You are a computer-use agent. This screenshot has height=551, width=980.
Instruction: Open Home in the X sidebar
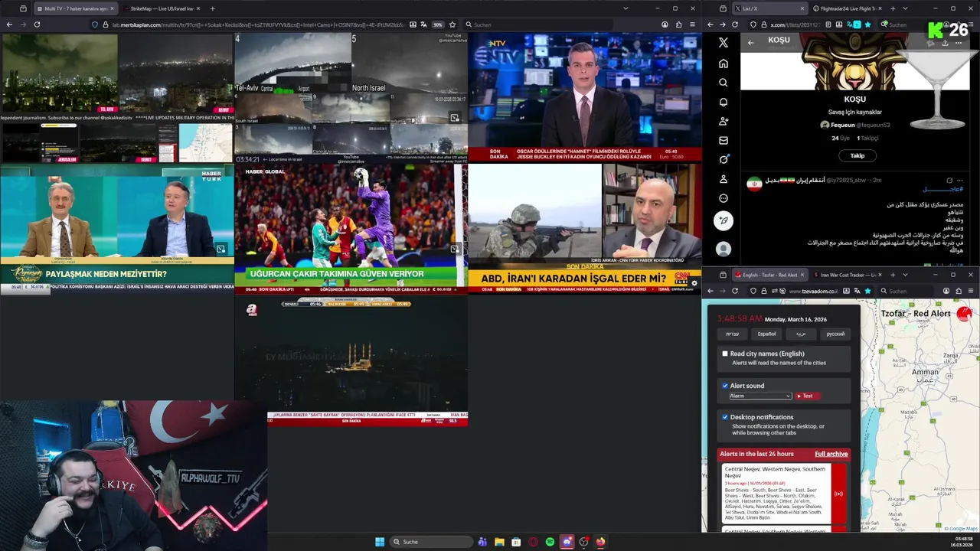tap(724, 64)
